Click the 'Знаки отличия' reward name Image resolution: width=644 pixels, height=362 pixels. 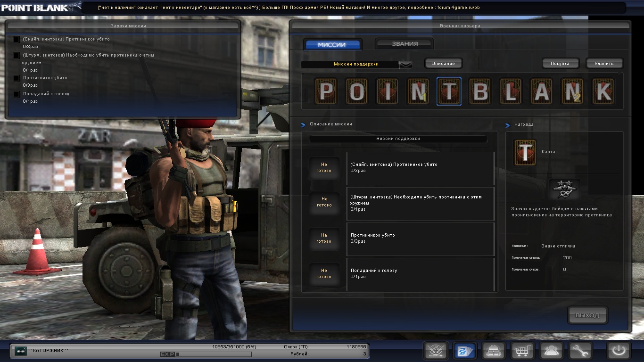[x=558, y=246]
